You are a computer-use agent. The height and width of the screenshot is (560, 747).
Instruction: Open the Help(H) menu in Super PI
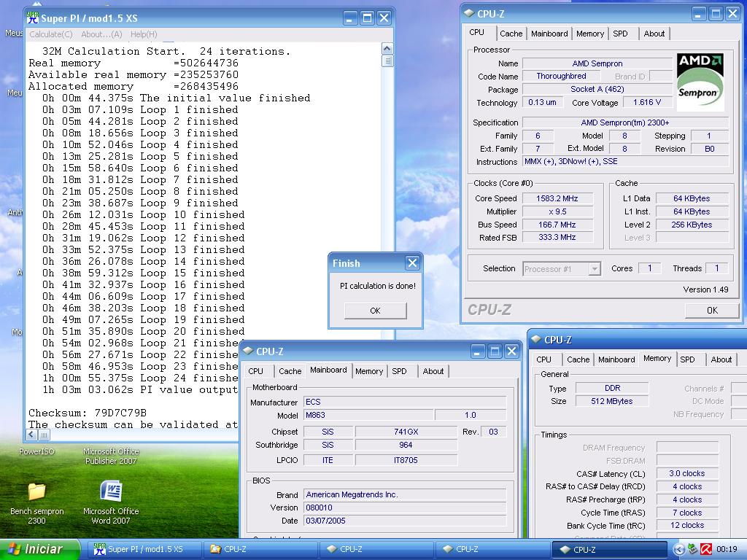[144, 34]
